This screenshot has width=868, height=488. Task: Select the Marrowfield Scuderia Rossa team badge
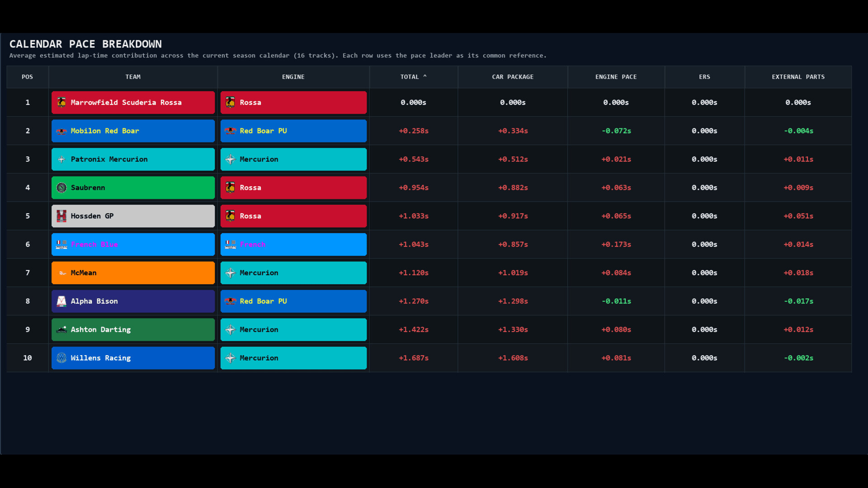[x=133, y=103]
